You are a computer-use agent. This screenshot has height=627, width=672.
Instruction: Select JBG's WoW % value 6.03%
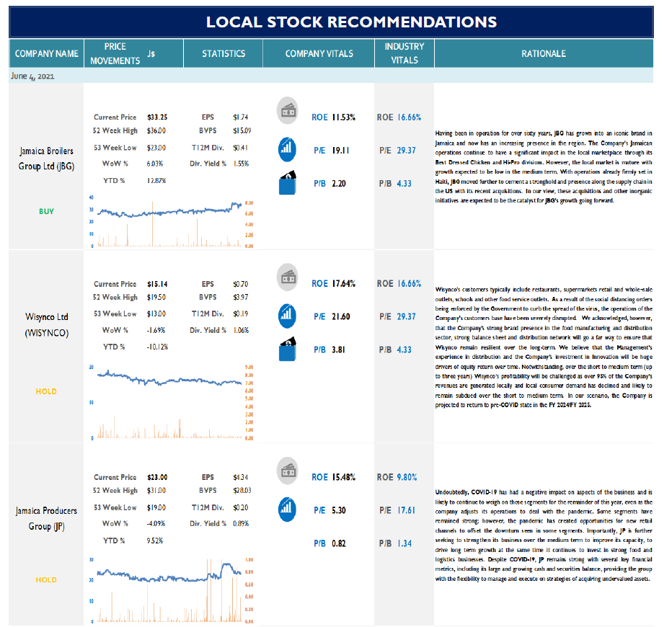tap(155, 164)
